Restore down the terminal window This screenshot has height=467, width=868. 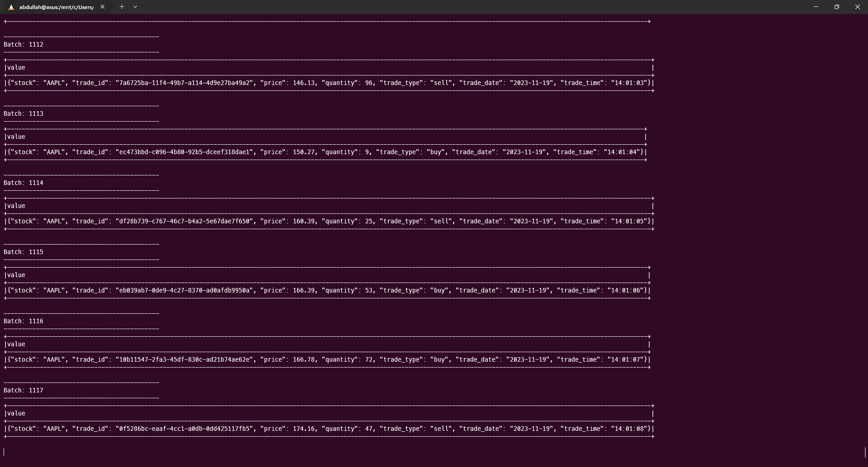click(837, 7)
